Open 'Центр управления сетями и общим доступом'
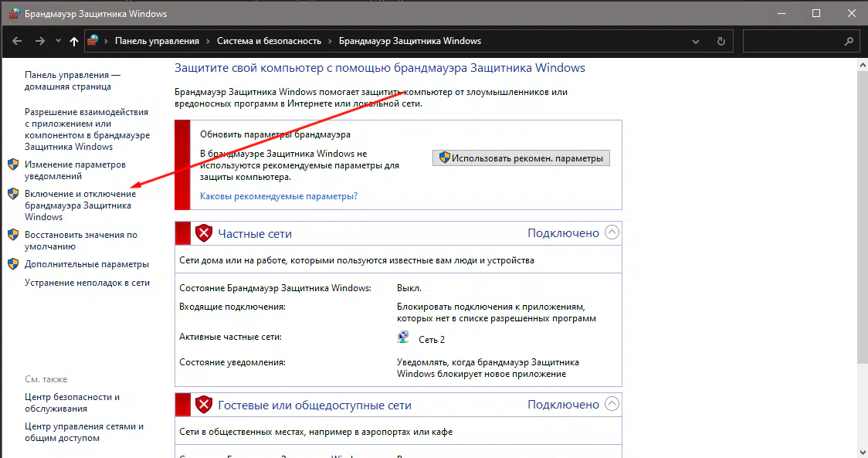 click(x=84, y=432)
